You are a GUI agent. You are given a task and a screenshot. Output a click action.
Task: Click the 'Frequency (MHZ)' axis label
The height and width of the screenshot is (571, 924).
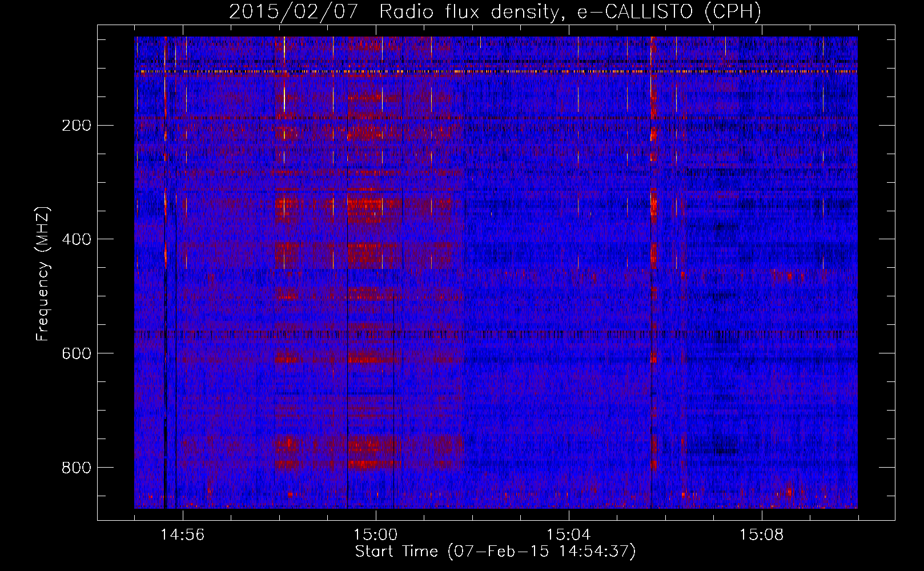point(43,274)
